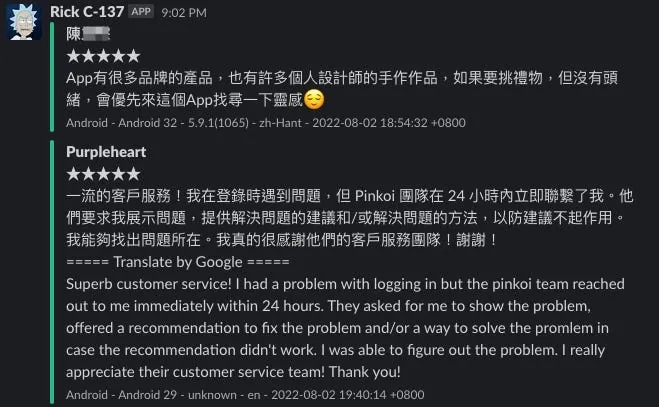Screen dimensions: 659x407
Task: Click the five-star rating above the App review text
Action: click(x=103, y=56)
